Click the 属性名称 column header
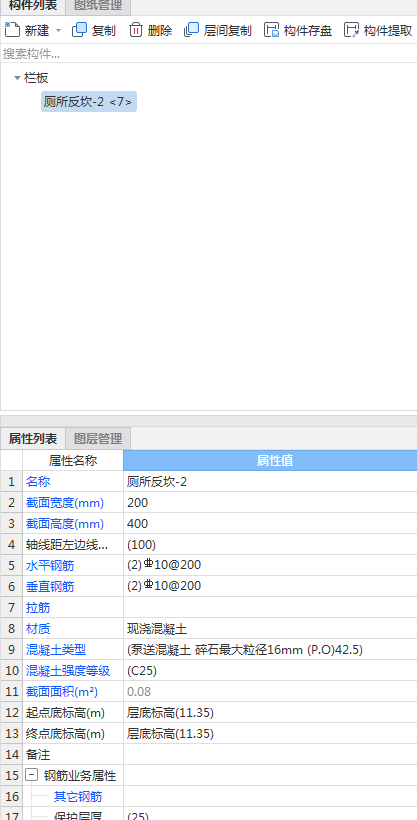Image resolution: width=417 pixels, height=820 pixels. coord(73,460)
